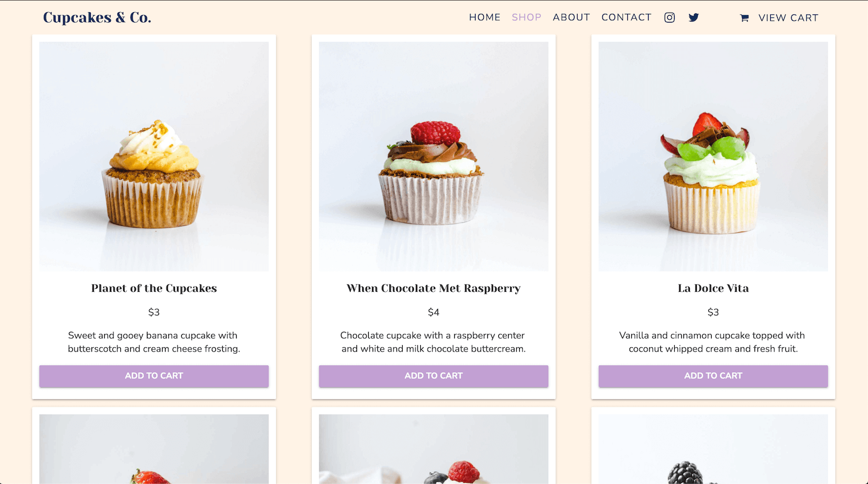The width and height of the screenshot is (868, 484).
Task: Click the La Dolce Vita cupcake photo
Action: [713, 156]
